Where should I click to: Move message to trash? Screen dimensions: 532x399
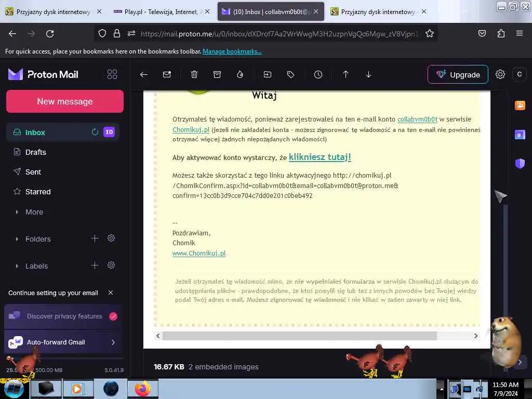(x=194, y=75)
